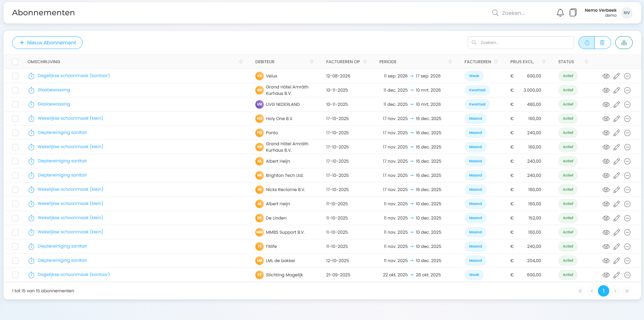The width and height of the screenshot is (644, 320).
Task: Click the clock filter toggle button
Action: tap(587, 43)
